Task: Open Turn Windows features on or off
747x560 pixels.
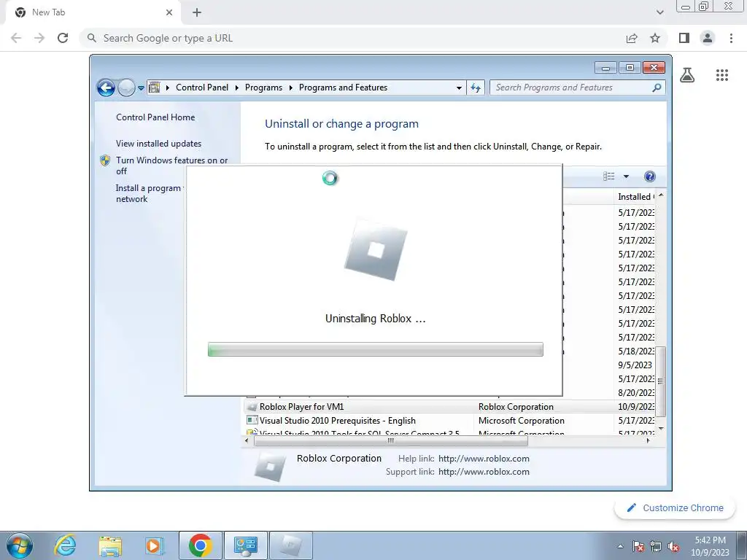Action: click(x=172, y=166)
